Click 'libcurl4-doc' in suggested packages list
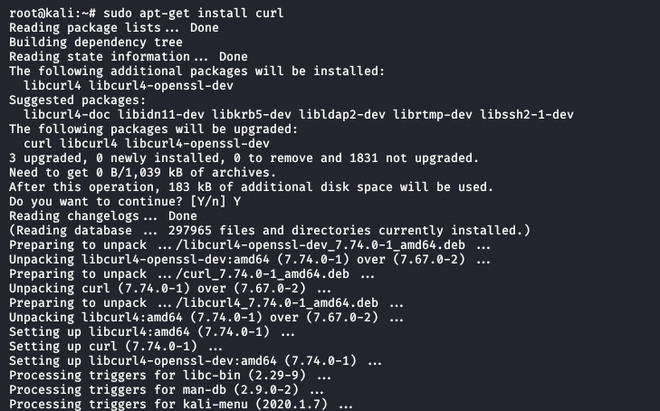660x411 pixels. coord(67,115)
